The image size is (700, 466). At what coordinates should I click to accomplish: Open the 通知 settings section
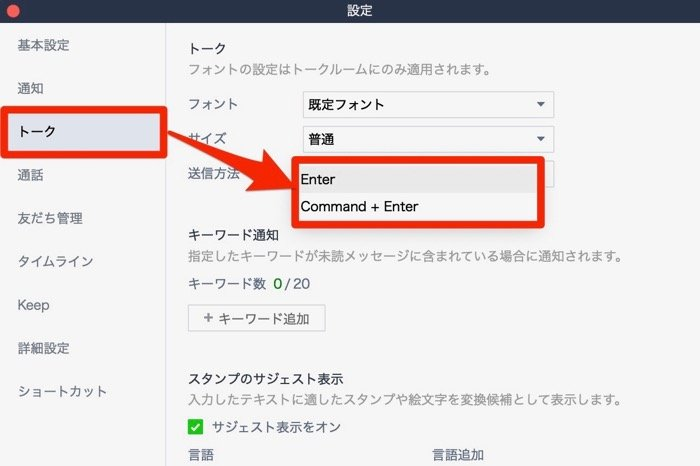tap(30, 88)
